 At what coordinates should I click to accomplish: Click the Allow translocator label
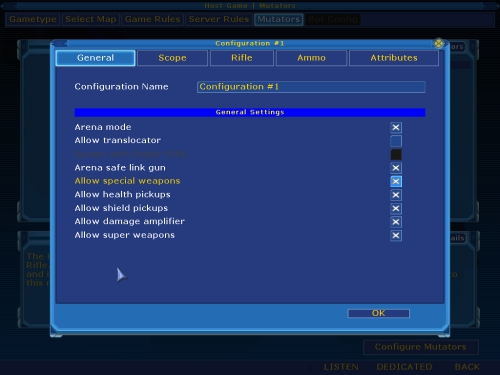(117, 140)
